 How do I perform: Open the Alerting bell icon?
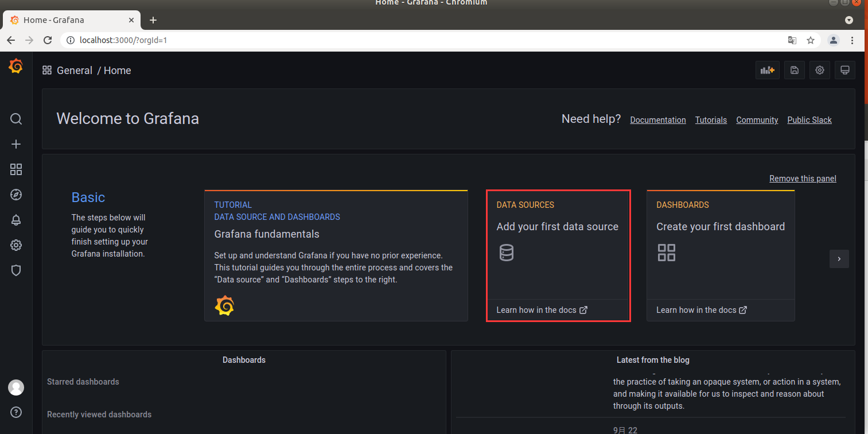(16, 220)
